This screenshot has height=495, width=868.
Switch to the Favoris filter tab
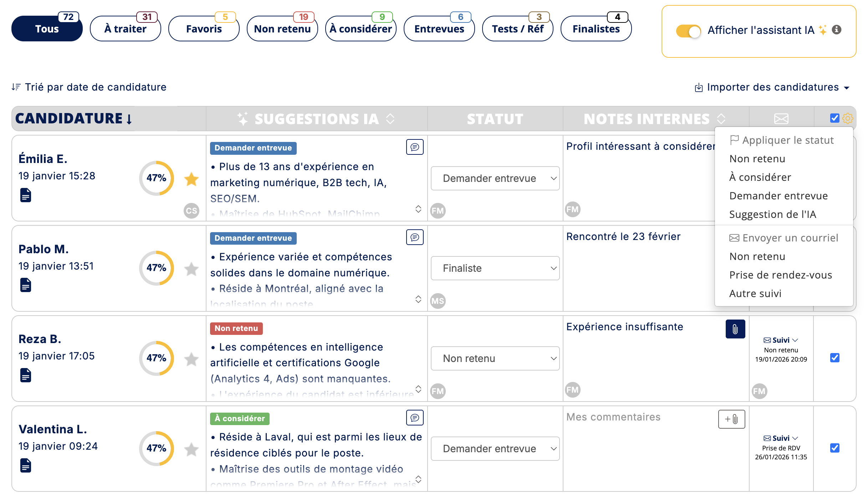203,29
